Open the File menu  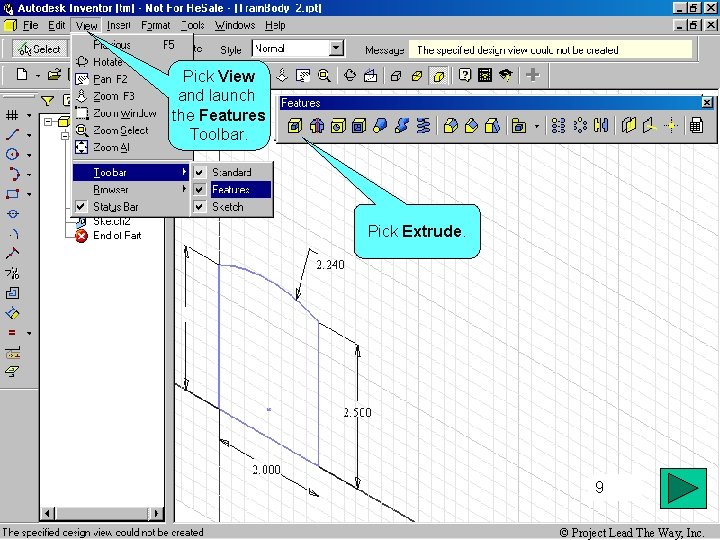pyautogui.click(x=30, y=25)
